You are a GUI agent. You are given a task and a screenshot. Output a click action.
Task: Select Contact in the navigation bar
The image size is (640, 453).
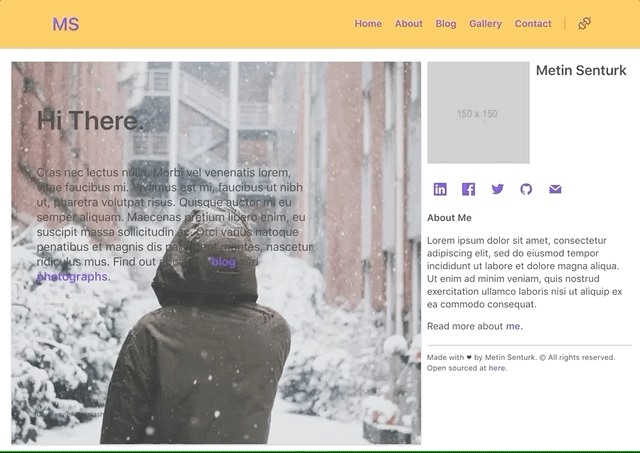coord(533,24)
